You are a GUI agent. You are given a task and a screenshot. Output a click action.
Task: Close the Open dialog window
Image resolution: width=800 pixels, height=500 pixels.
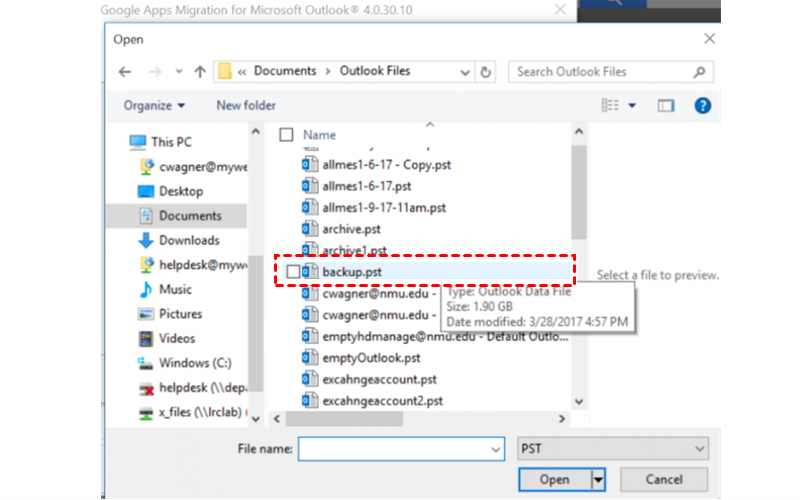[709, 39]
